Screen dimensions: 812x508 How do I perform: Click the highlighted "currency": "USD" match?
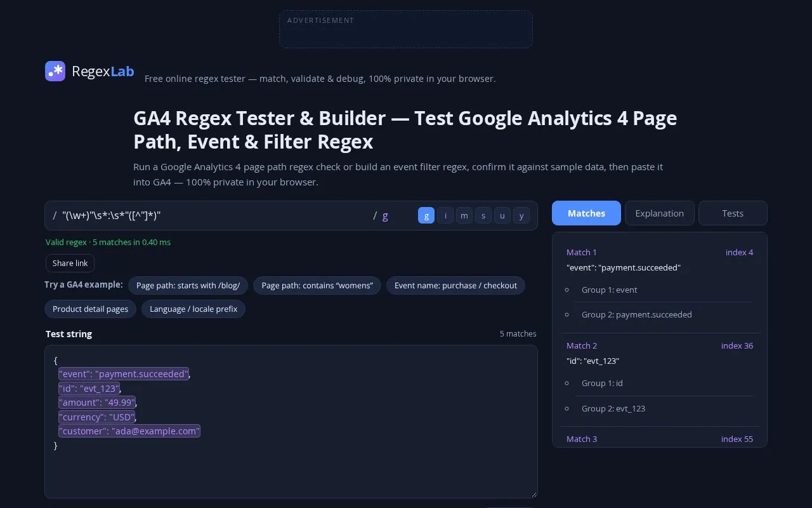click(96, 417)
